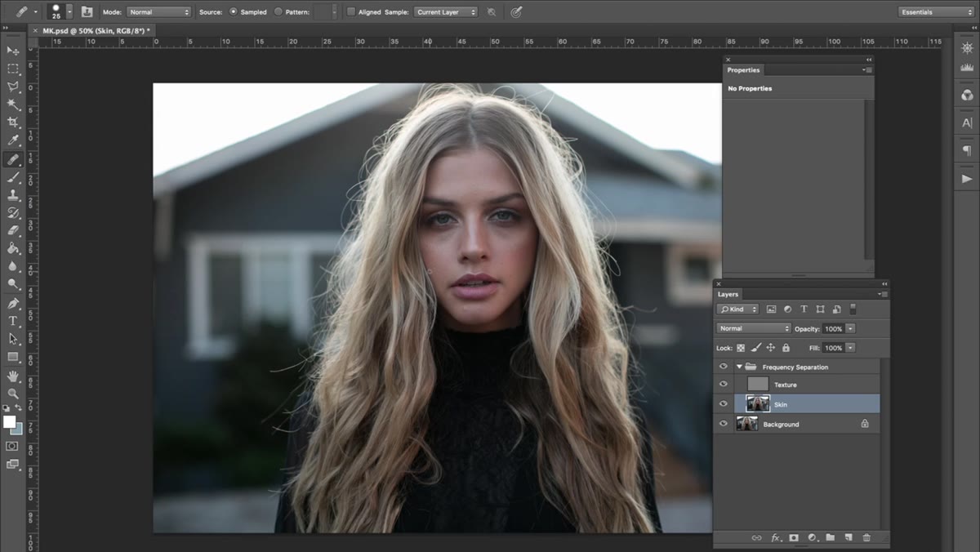980x552 pixels.
Task: Select the Path Selection tool
Action: click(13, 339)
